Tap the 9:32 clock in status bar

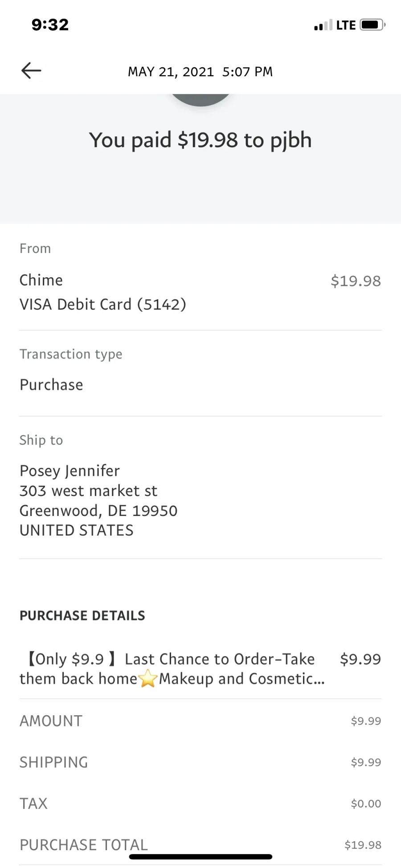[x=50, y=25]
